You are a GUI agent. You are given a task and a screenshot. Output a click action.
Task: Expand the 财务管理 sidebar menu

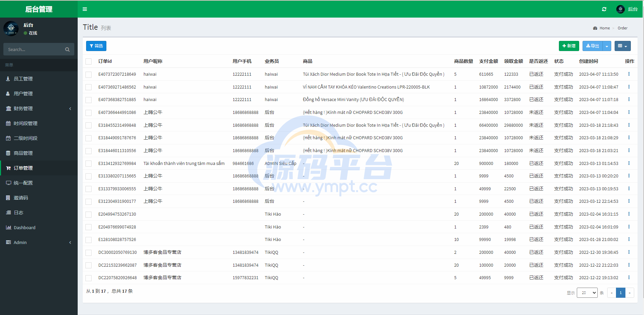[x=39, y=108]
